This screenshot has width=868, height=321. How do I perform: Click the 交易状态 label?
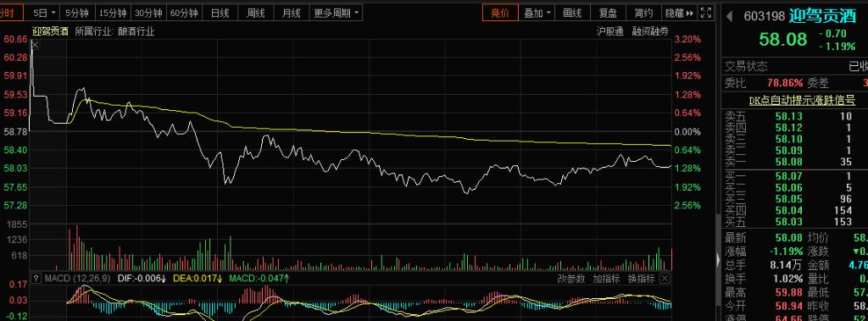(746, 67)
